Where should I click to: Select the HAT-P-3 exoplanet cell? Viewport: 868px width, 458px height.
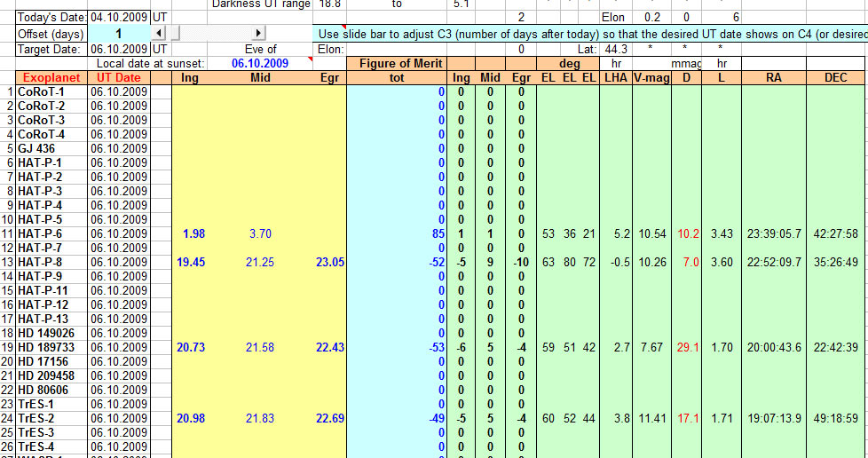51,191
